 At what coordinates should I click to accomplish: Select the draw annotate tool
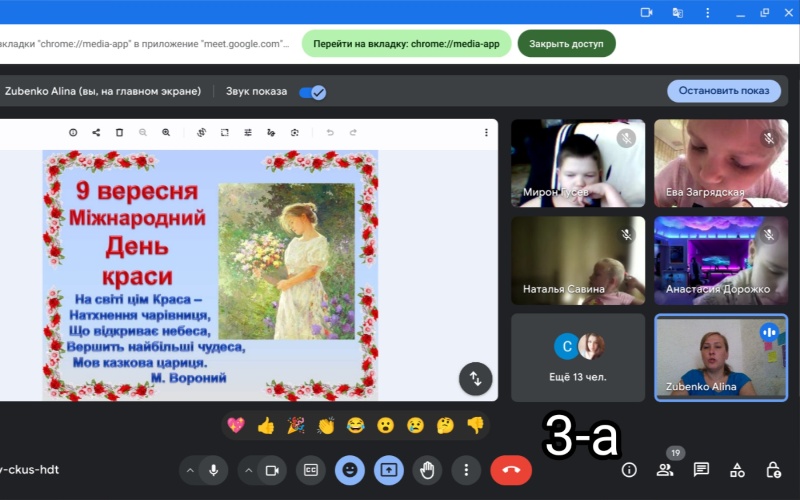click(271, 133)
